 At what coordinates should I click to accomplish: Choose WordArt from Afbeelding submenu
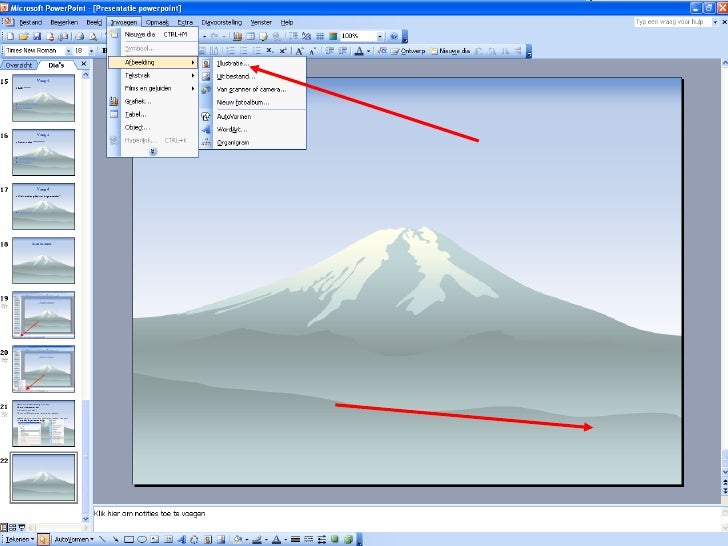(x=253, y=130)
